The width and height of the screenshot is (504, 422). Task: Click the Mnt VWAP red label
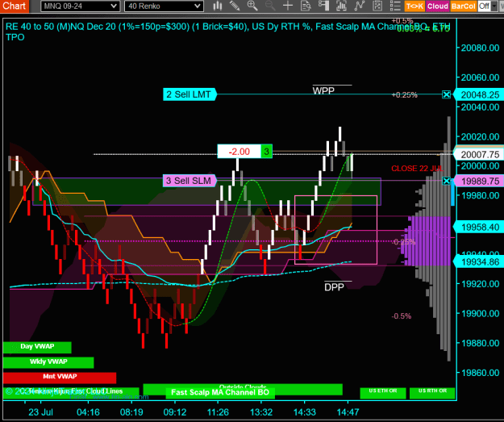(x=60, y=378)
